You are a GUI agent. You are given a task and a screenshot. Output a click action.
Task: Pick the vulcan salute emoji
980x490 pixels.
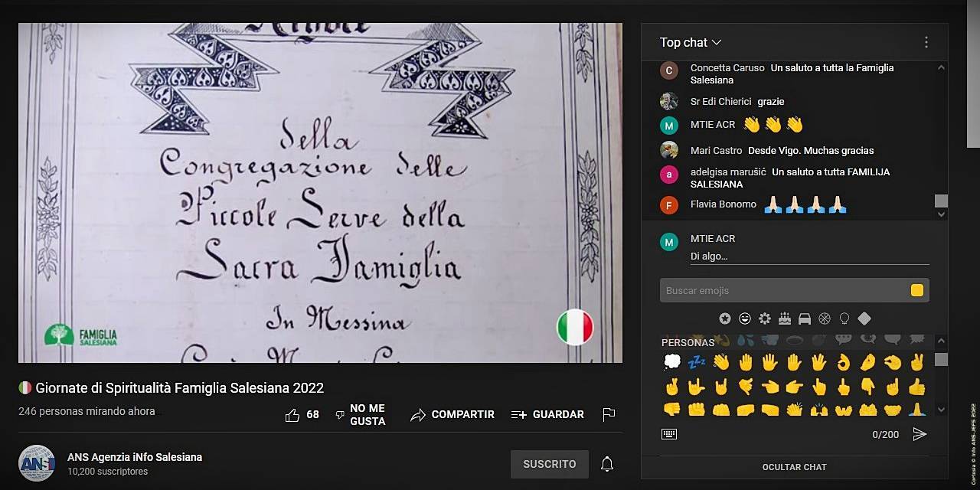click(819, 362)
